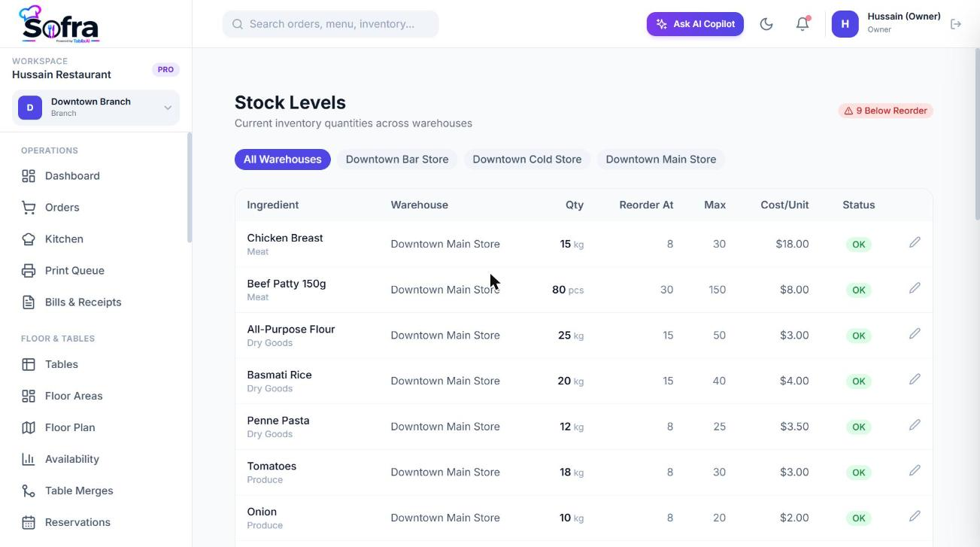Screen dimensions: 980x547
Task: Click the Kitchen chef hat icon
Action: (x=29, y=239)
